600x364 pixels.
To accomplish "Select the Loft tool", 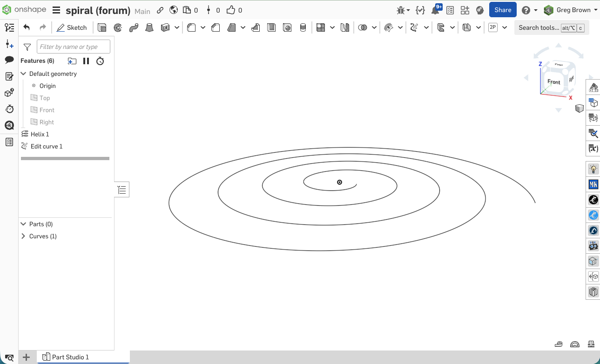I will [x=149, y=27].
